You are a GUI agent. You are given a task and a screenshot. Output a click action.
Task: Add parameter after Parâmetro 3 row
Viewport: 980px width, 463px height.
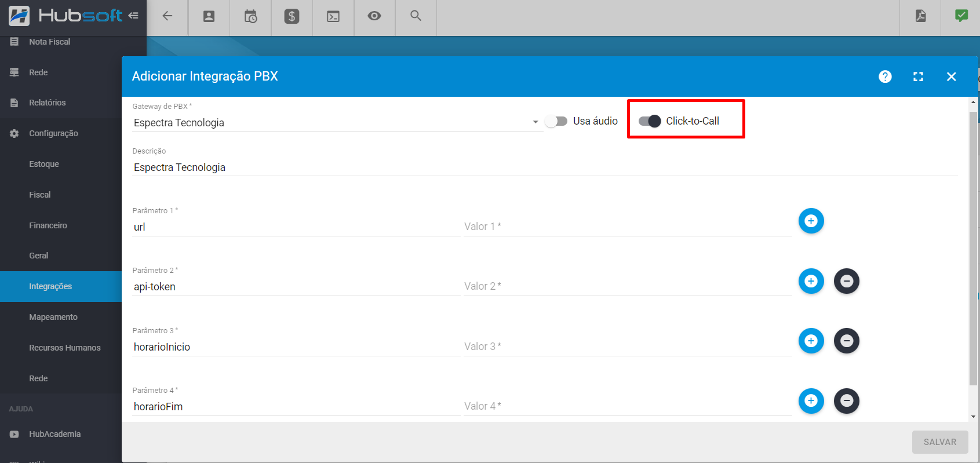click(811, 341)
